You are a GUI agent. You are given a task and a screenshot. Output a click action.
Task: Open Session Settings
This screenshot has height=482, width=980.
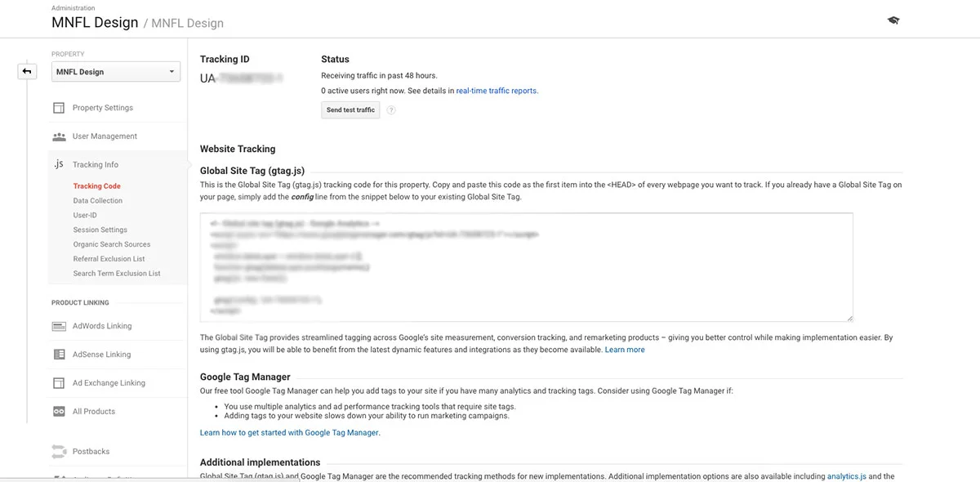tap(100, 230)
